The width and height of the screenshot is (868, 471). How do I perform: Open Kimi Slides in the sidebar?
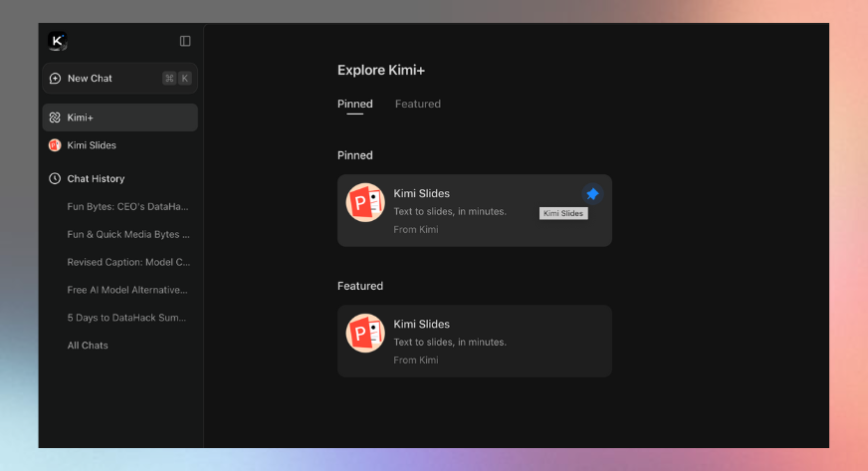92,145
